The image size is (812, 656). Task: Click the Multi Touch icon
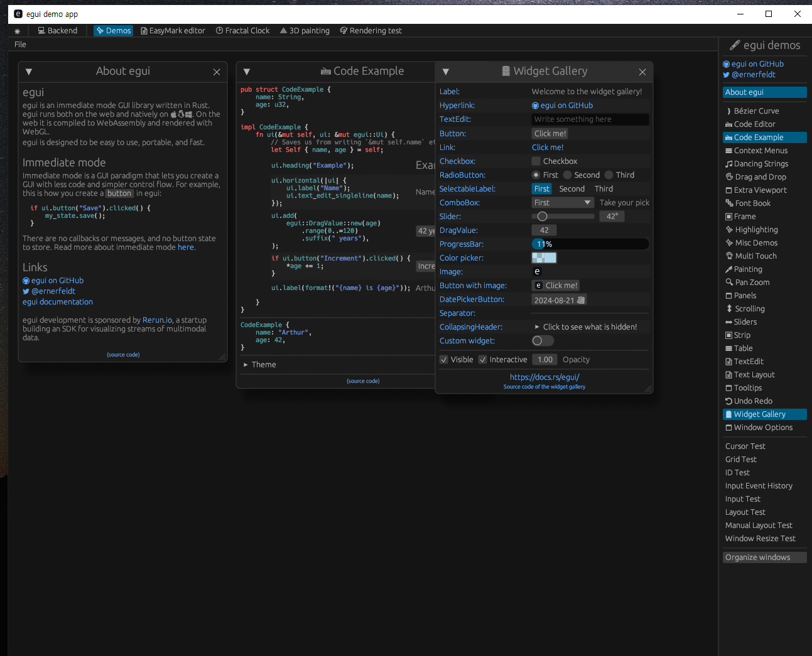(x=730, y=256)
